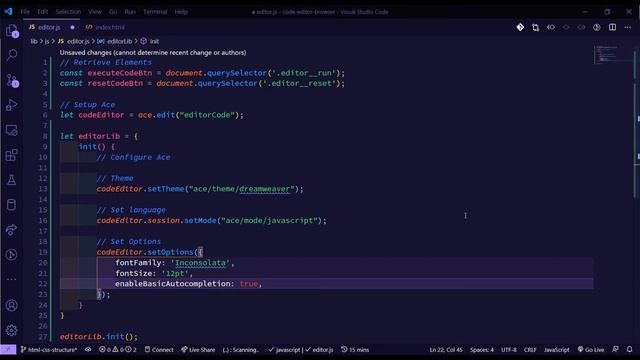
Task: Click Ln 22, Col 45 indicator
Action: [446, 349]
